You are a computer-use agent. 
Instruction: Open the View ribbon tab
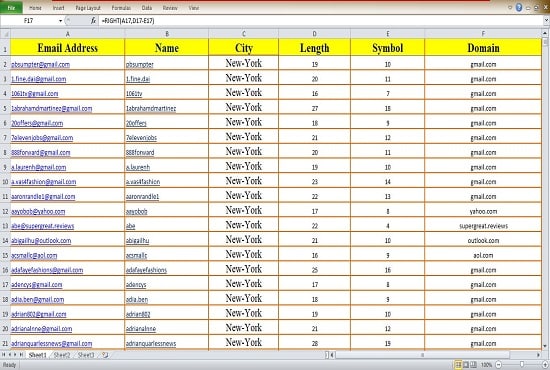click(x=194, y=8)
